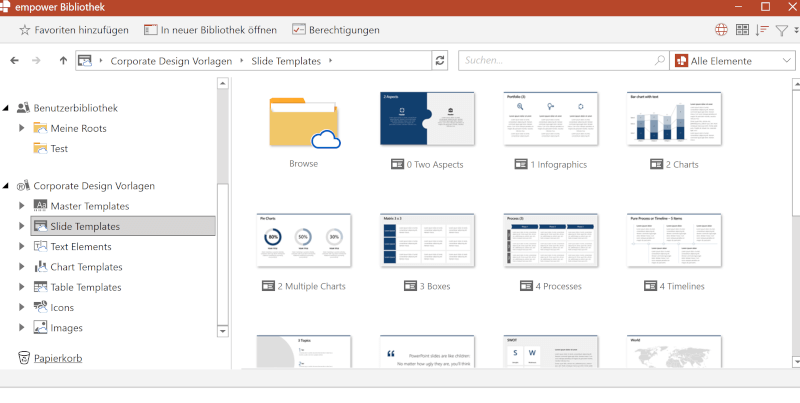Expand the Master Templates node
The height and width of the screenshot is (403, 800).
21,206
